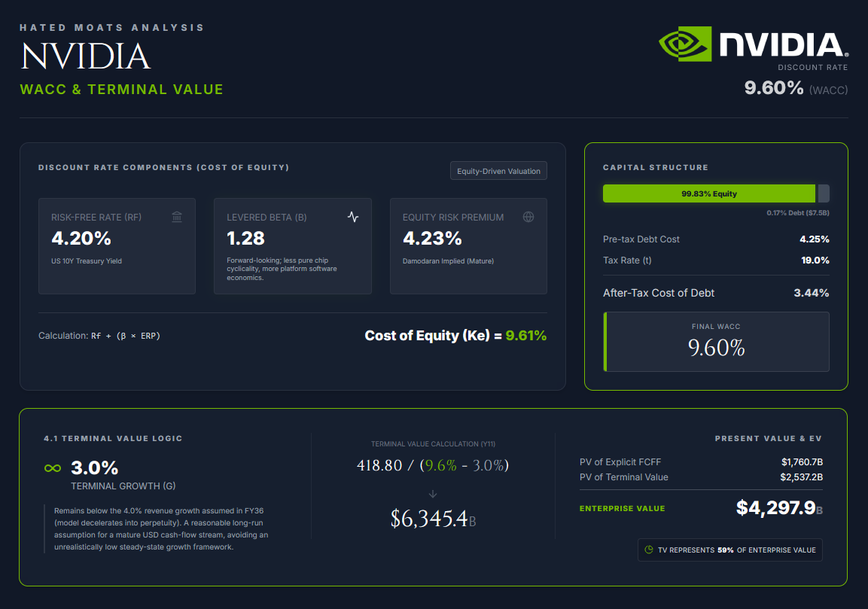Click the Terminal Value Calculation (Y11) label
This screenshot has height=609, width=868.
433,444
